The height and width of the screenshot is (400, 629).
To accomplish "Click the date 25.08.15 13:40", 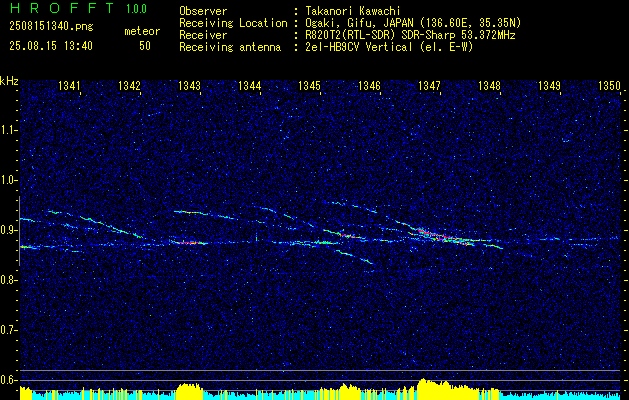I will coord(51,46).
